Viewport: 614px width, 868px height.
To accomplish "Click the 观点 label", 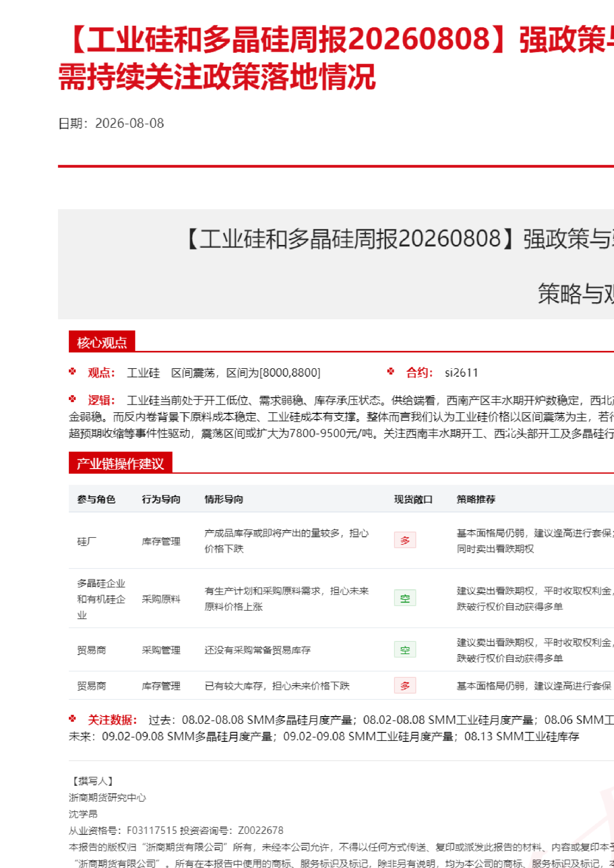I will click(101, 373).
